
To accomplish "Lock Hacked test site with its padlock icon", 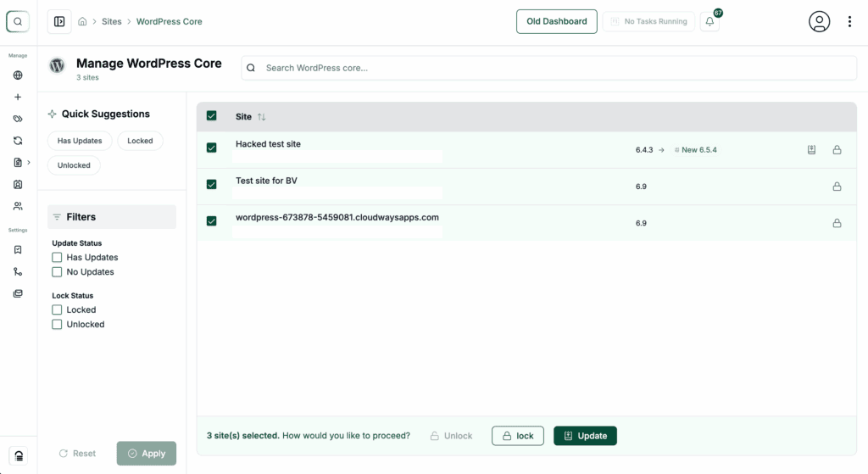I will coord(837,149).
